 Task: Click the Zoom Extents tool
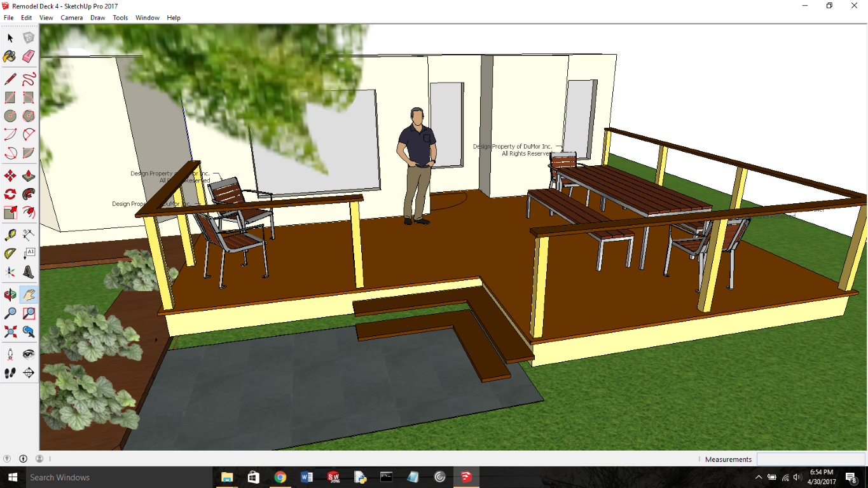(x=10, y=332)
